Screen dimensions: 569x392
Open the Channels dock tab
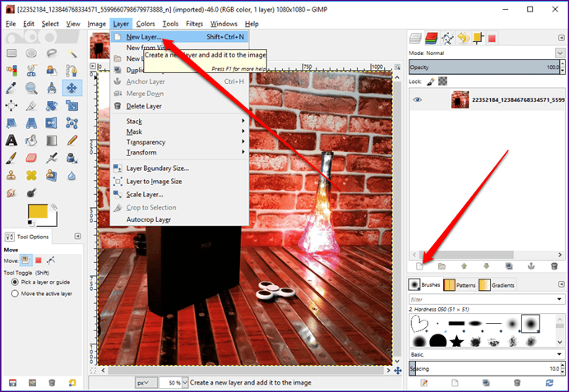pos(431,38)
